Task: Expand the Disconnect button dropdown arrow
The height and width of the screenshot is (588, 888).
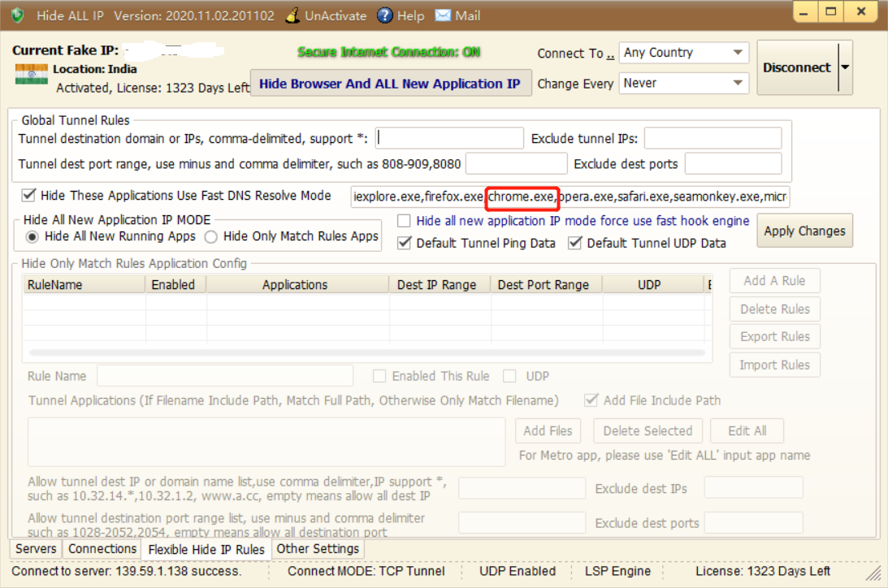Action: coord(845,67)
